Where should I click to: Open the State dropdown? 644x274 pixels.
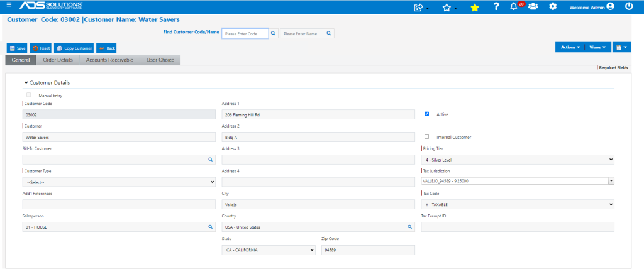269,249
